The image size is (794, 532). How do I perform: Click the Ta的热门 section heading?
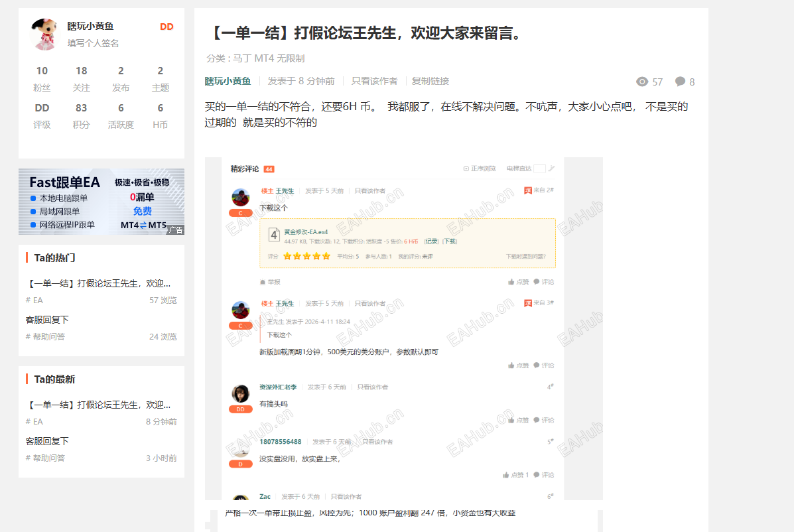(x=54, y=257)
